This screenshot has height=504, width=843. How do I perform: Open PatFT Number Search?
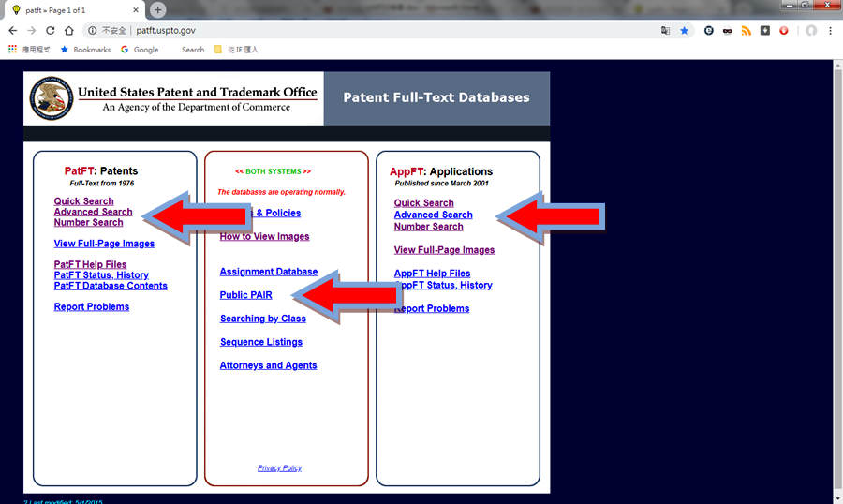88,222
